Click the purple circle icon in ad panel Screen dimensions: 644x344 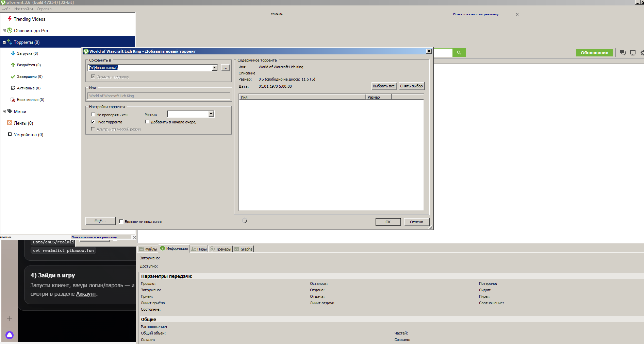pos(10,335)
